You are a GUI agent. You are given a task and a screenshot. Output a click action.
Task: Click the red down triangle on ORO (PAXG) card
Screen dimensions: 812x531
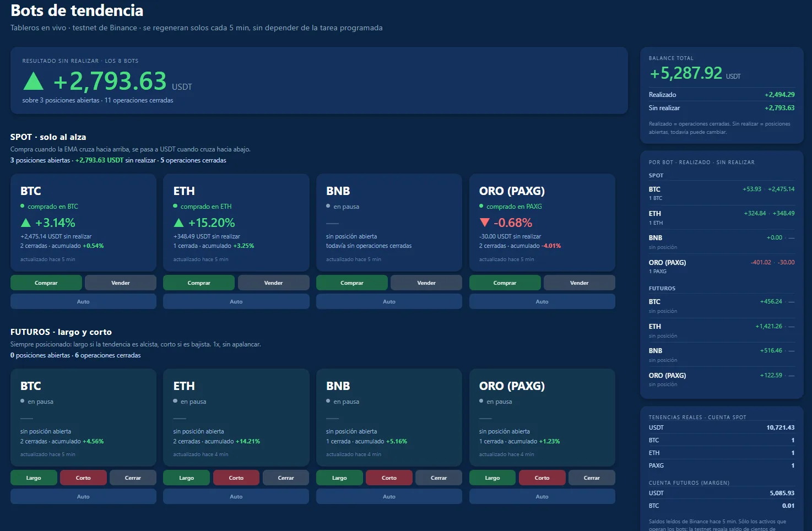(485, 223)
